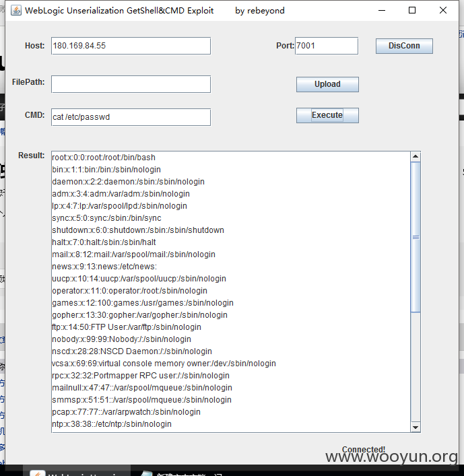
Task: Click the line starting with "daemon:x:2:2"
Action: click(128, 182)
